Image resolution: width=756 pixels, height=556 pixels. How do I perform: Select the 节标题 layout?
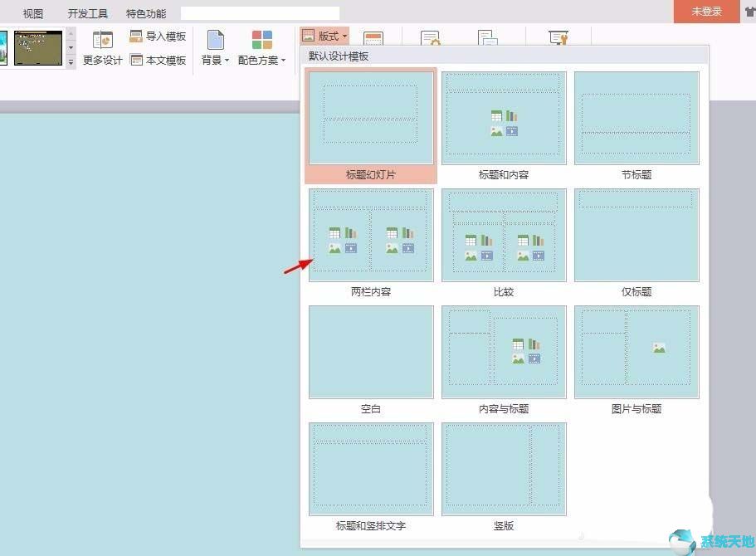(637, 125)
